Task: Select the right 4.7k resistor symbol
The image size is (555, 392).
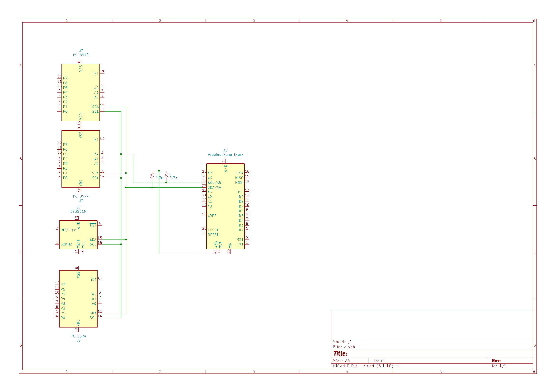Action: point(166,175)
